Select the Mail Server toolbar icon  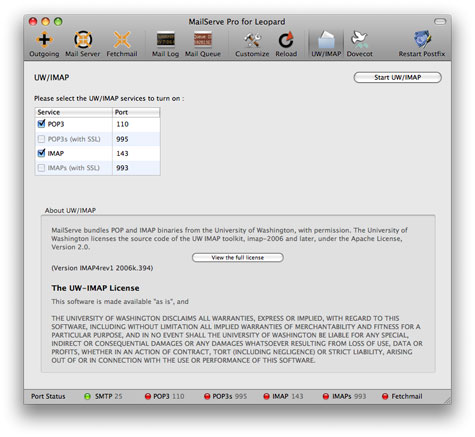[82, 44]
